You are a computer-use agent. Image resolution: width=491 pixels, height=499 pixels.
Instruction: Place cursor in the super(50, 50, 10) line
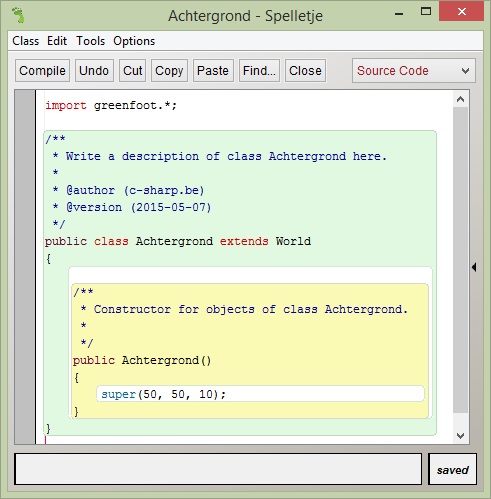pyautogui.click(x=260, y=394)
